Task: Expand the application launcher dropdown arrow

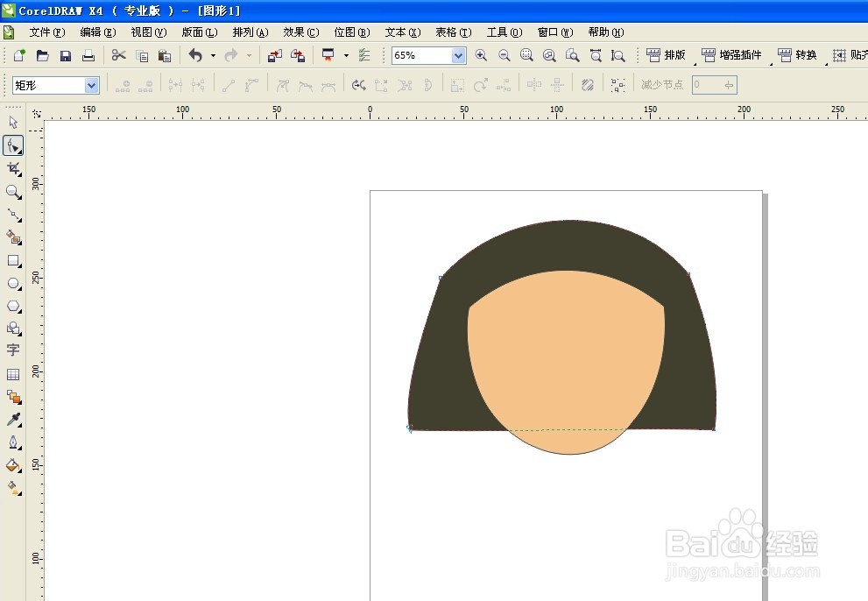Action: click(347, 55)
